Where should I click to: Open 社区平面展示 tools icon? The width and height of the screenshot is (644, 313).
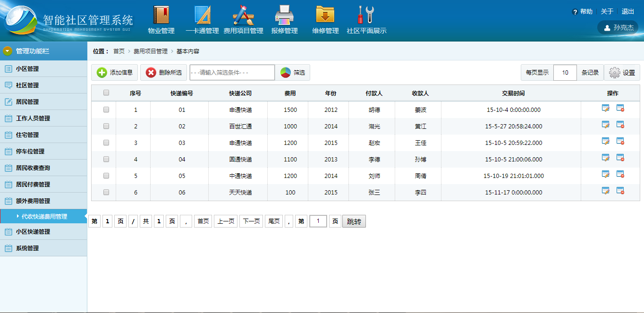tap(366, 15)
